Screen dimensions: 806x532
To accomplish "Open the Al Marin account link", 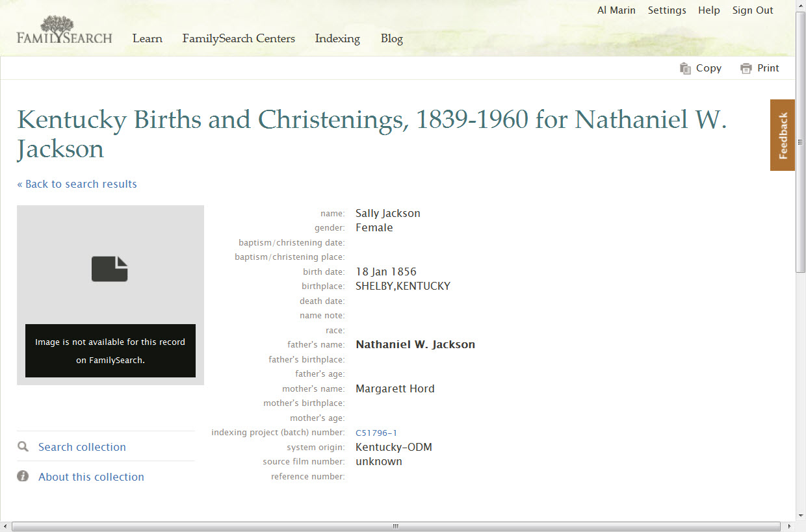I will tap(616, 10).
